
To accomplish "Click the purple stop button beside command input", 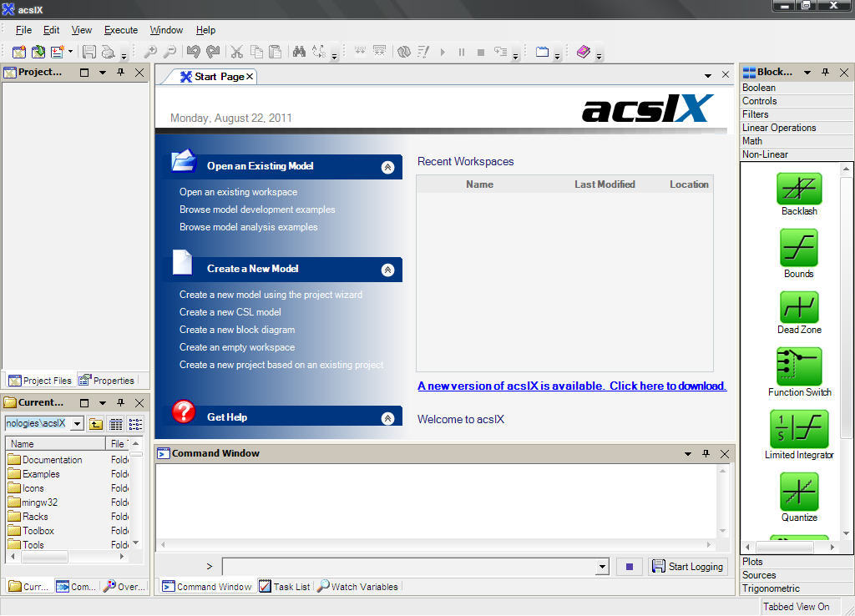I will coord(630,567).
